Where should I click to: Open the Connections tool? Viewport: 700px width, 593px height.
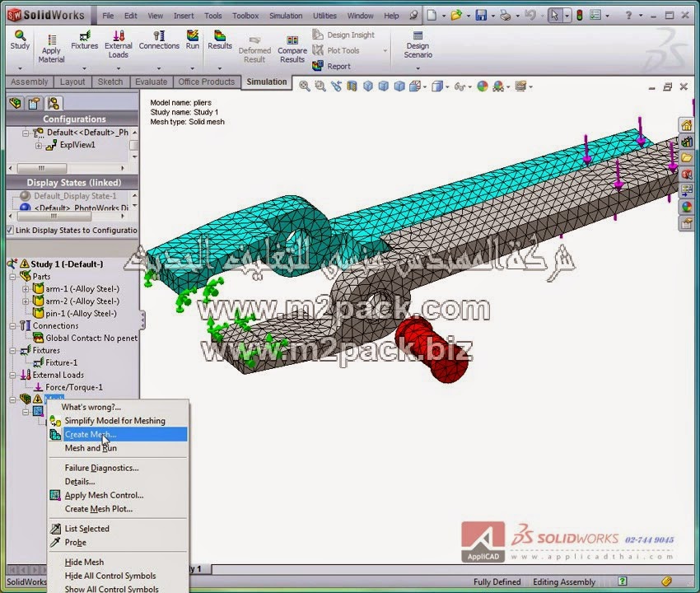159,40
